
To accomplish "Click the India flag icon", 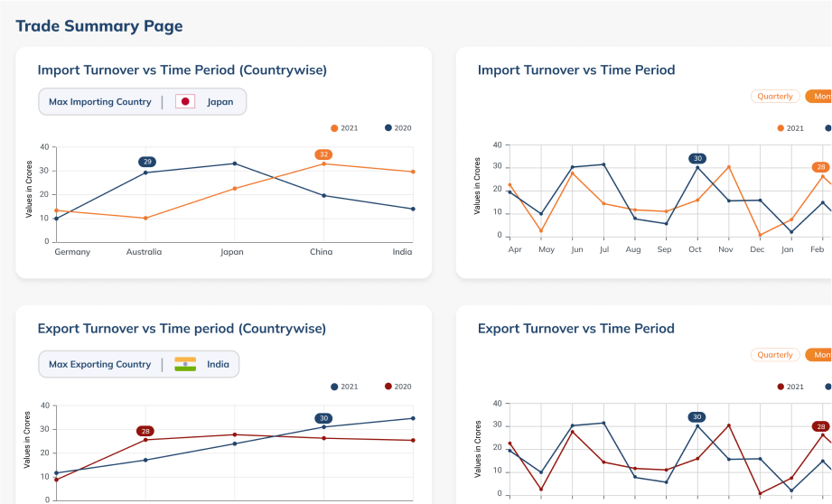I will tap(185, 365).
